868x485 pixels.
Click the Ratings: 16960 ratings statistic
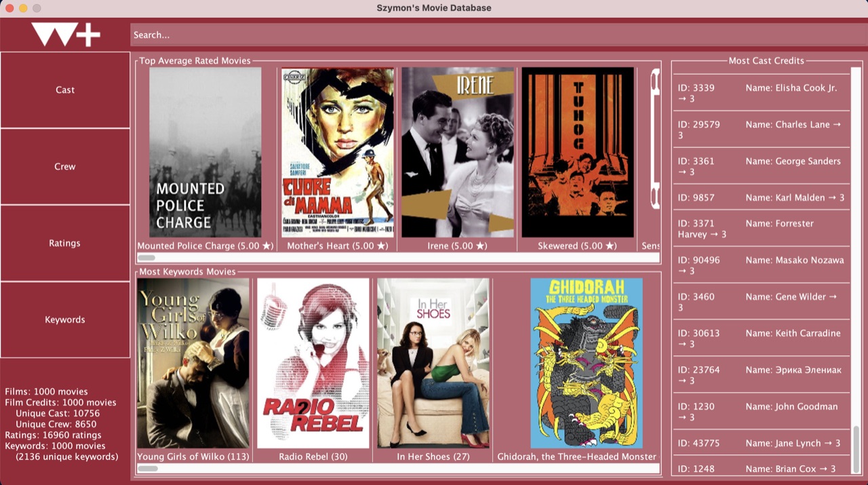[x=53, y=435]
